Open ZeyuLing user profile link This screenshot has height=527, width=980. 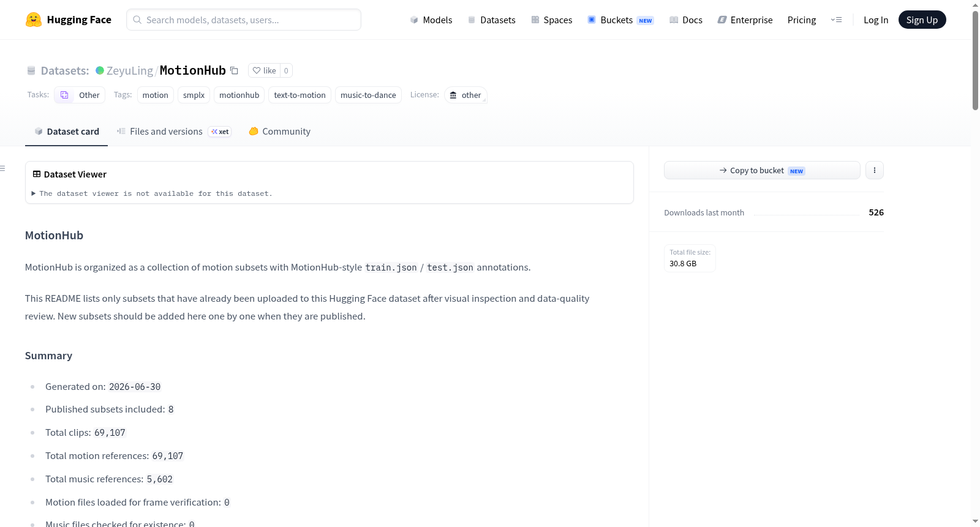click(130, 70)
